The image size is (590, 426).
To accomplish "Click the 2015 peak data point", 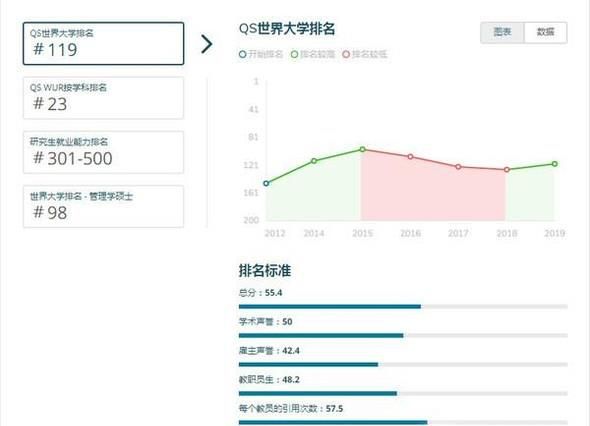I will click(x=362, y=149).
